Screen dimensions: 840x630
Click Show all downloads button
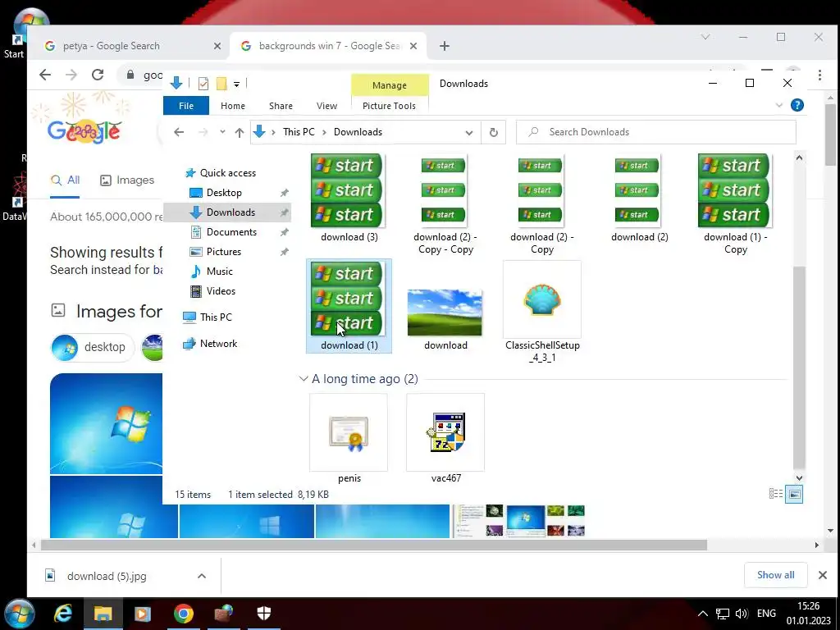[775, 575]
